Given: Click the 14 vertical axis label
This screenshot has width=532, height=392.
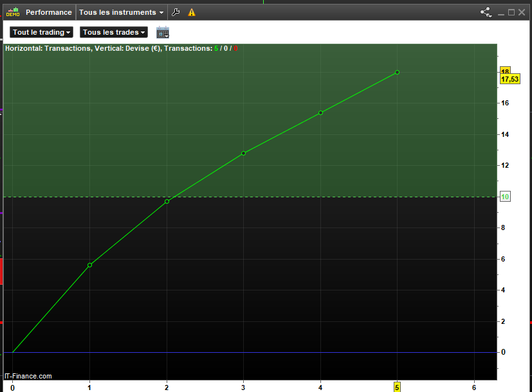Looking at the screenshot, I should 505,134.
